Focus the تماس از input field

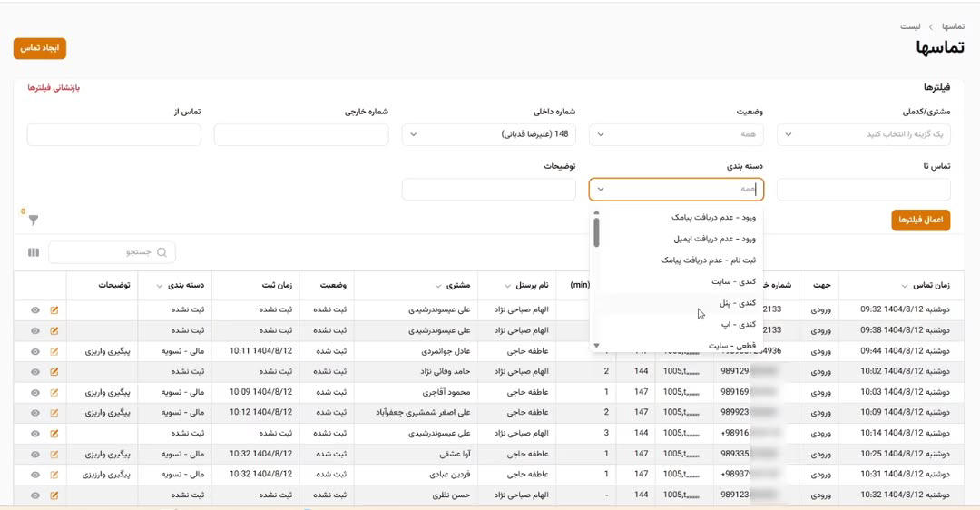click(x=113, y=134)
